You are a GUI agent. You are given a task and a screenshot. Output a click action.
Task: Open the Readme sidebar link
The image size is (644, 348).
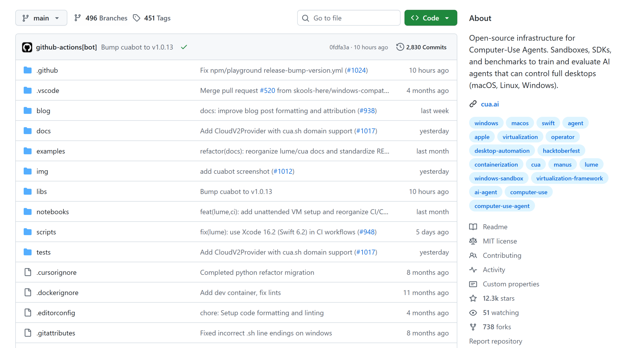coord(495,227)
